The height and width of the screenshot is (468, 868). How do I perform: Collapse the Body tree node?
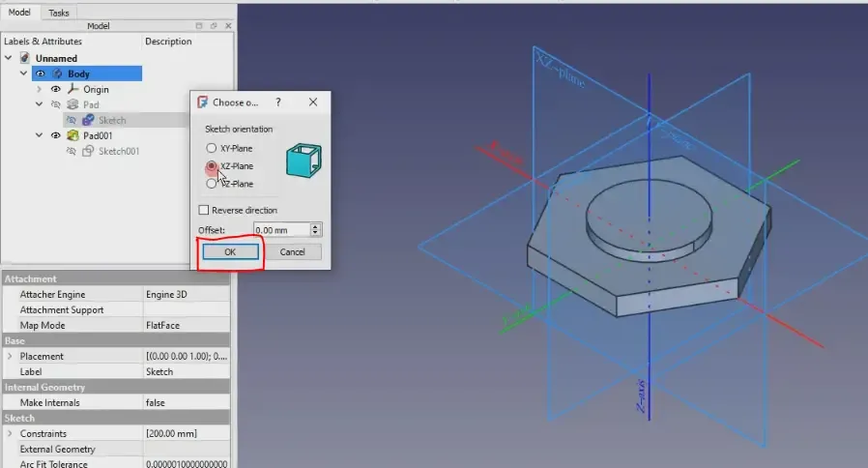tap(24, 73)
